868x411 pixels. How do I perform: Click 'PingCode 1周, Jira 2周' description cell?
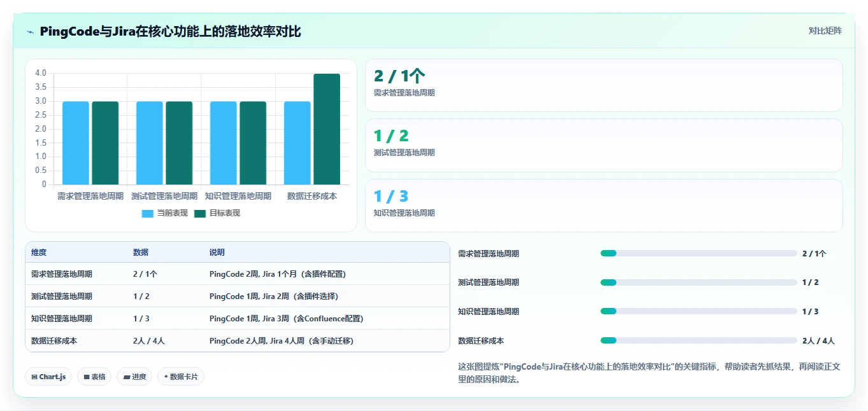[x=274, y=296]
